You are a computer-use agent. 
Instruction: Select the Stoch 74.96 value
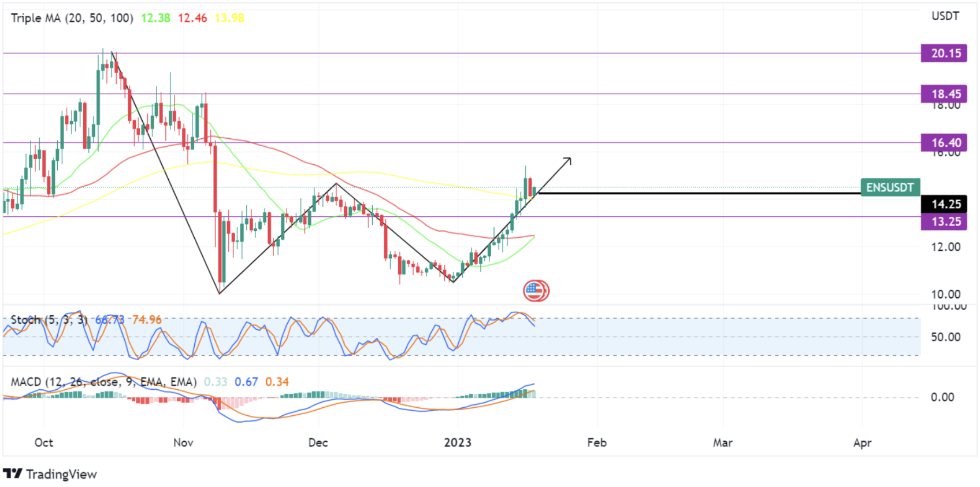(x=147, y=320)
